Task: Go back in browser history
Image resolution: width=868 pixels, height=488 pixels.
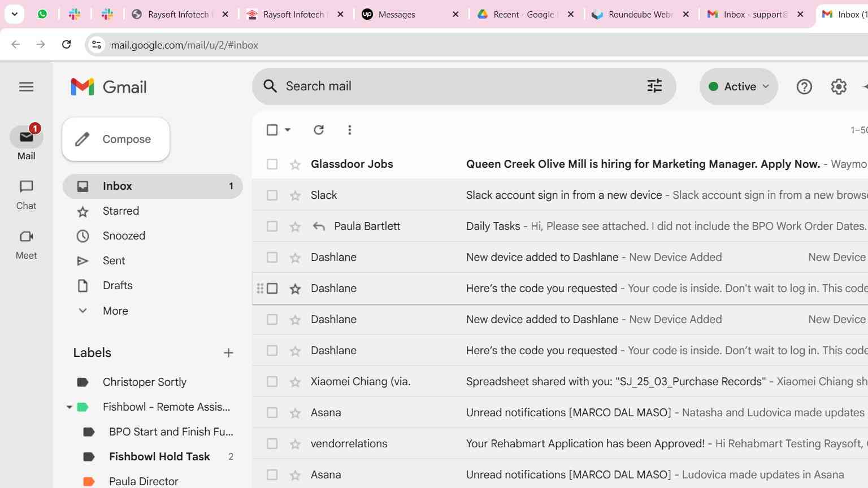Action: click(x=16, y=45)
